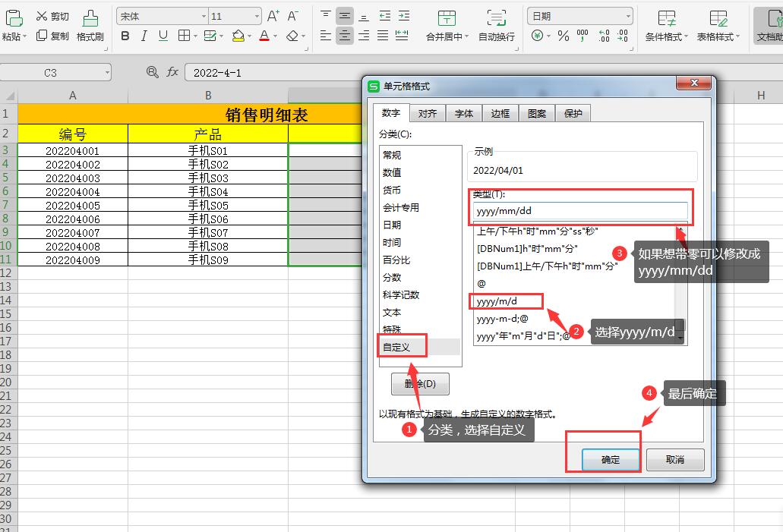Decrease font size with A- icon
This screenshot has height=532, width=783.
[x=293, y=17]
